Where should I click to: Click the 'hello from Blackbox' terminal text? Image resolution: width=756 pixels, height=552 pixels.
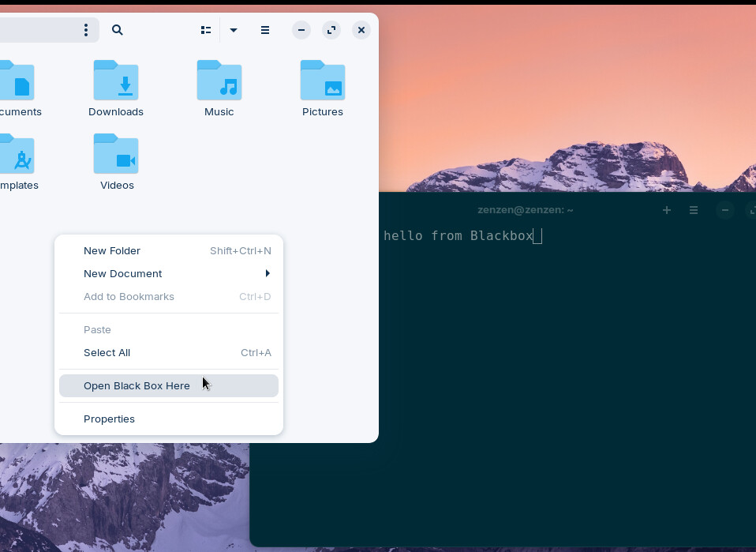click(x=458, y=236)
